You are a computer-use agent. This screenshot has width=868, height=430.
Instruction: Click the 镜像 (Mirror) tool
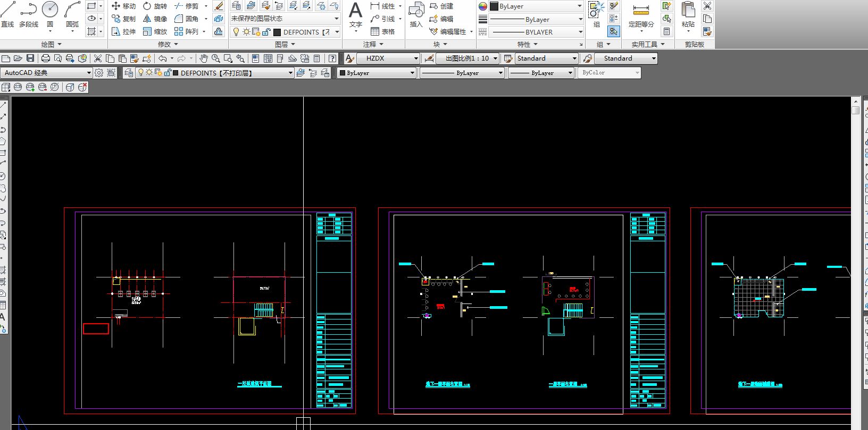point(155,19)
